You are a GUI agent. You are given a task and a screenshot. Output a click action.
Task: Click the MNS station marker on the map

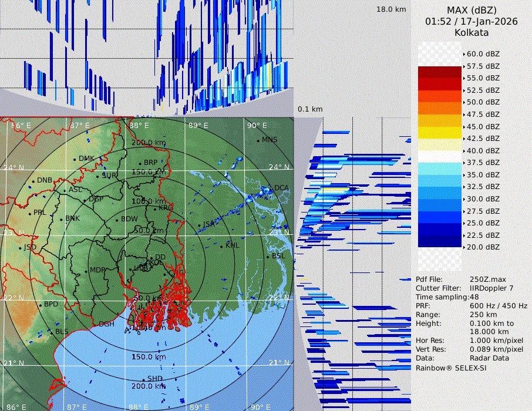(x=258, y=140)
